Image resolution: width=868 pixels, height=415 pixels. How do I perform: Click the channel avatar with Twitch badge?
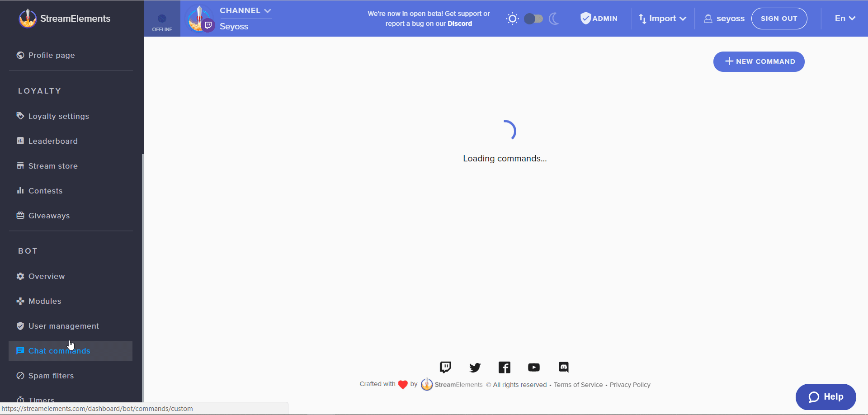[200, 19]
